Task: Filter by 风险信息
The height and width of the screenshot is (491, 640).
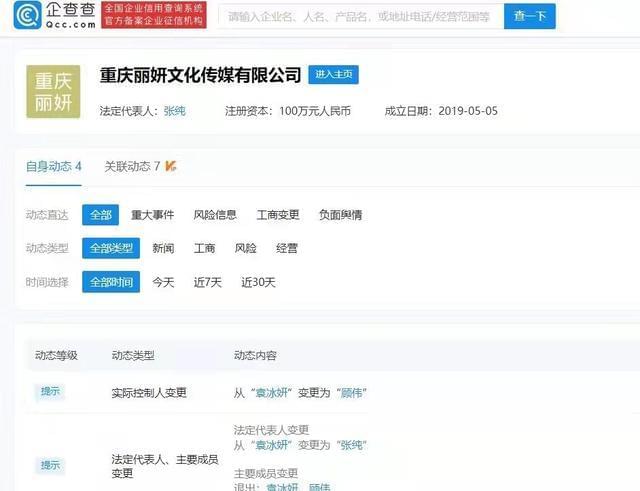Action: (x=215, y=214)
